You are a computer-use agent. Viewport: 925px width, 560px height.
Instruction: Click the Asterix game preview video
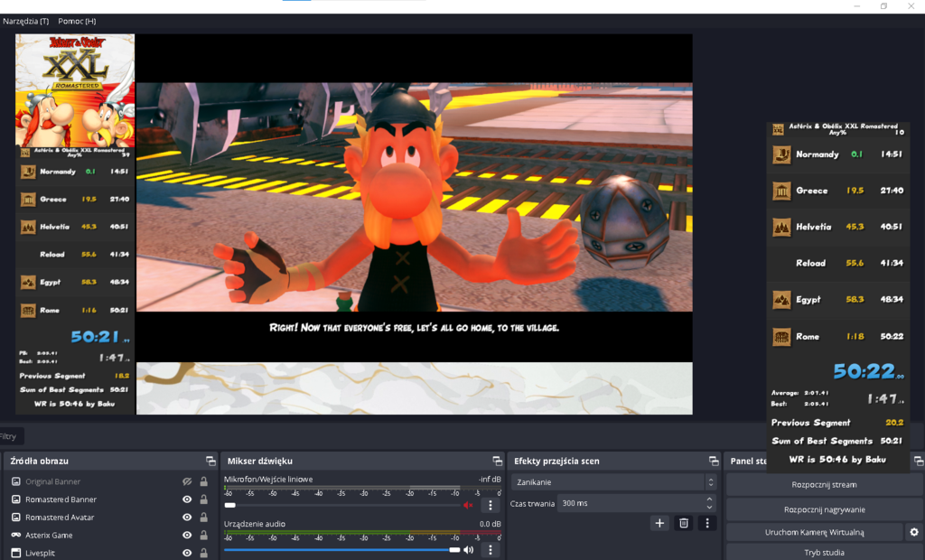[414, 197]
